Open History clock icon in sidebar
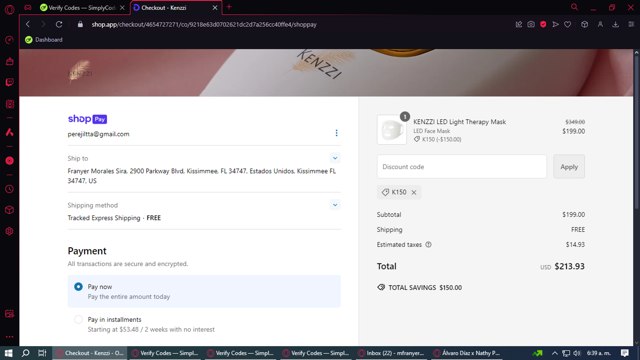The height and width of the screenshot is (360, 640). [9, 189]
